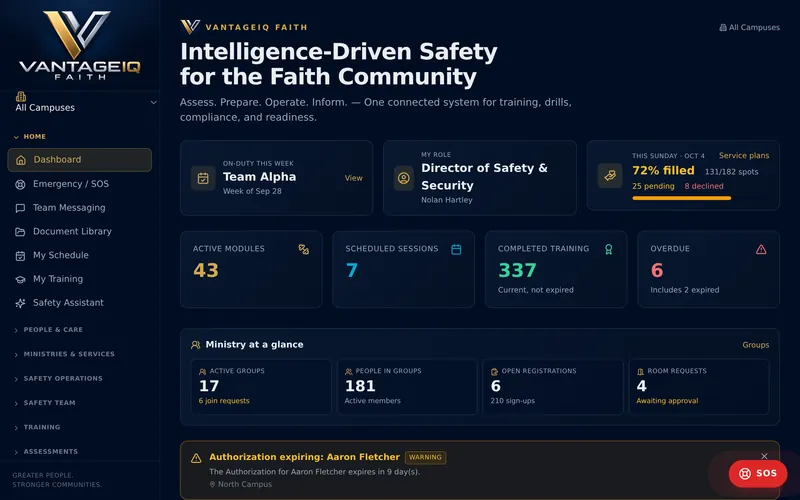
Task: Click Week of Sep 28 text
Action: coord(252,191)
